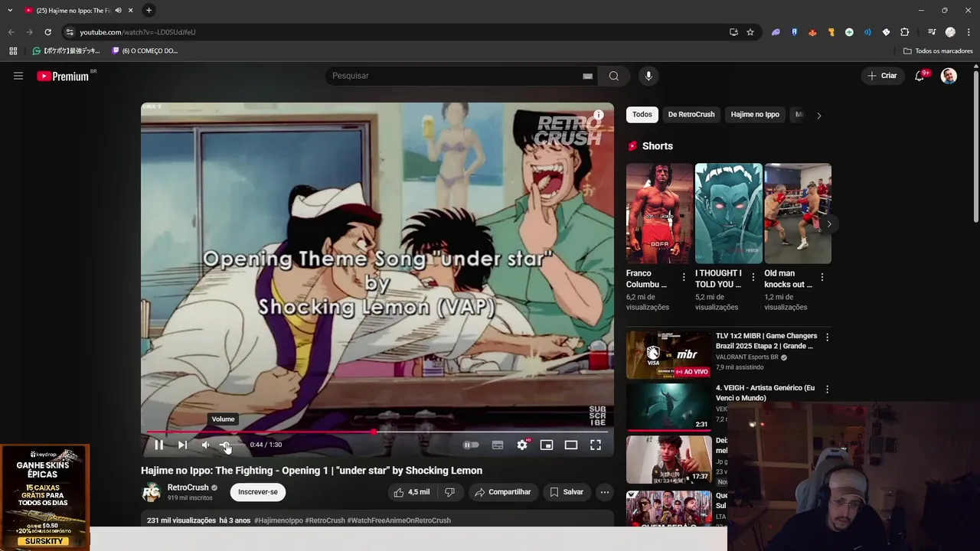Mute the tab via speaker icon on browser tab
The height and width of the screenshot is (551, 980).
(118, 11)
